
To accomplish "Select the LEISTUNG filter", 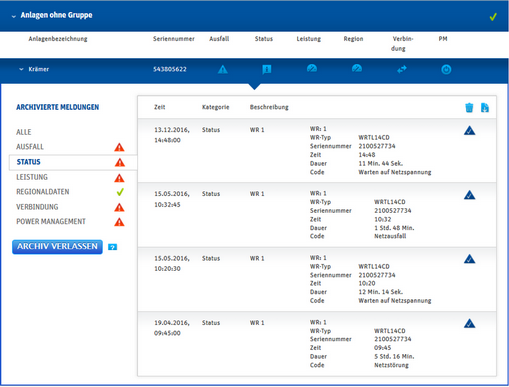I will pos(32,177).
